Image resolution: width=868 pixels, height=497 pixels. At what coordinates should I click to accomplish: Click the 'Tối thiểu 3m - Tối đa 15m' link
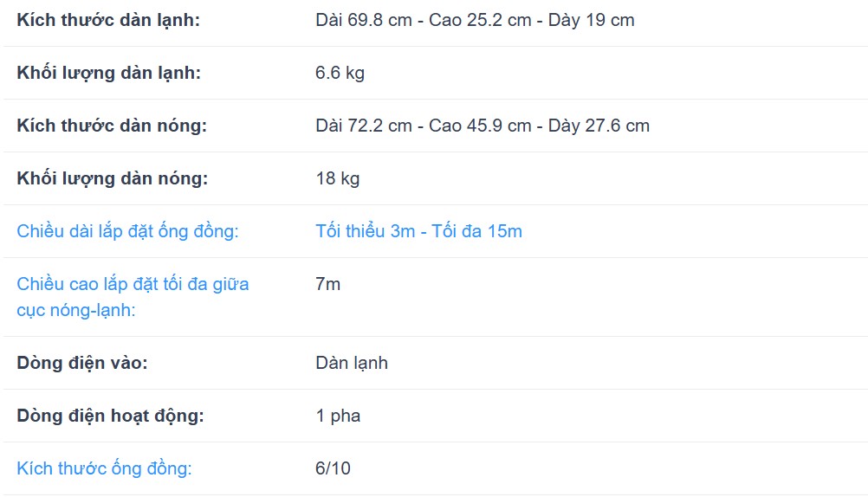coord(418,231)
